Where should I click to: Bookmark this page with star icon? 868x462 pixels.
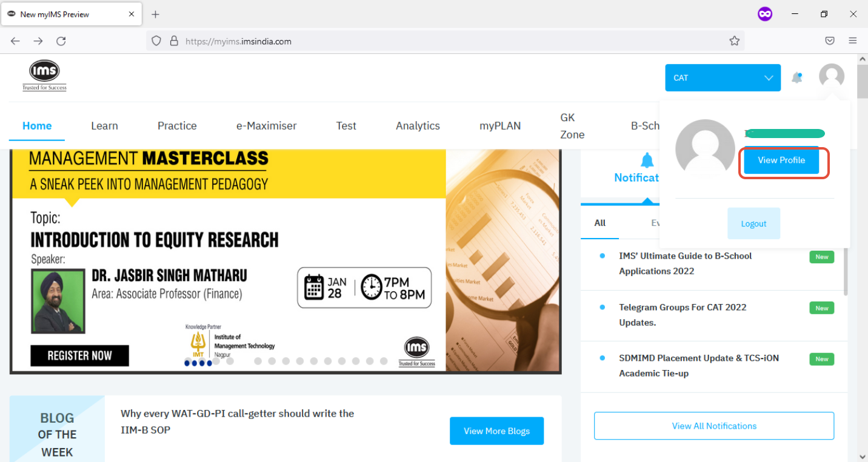pos(735,41)
